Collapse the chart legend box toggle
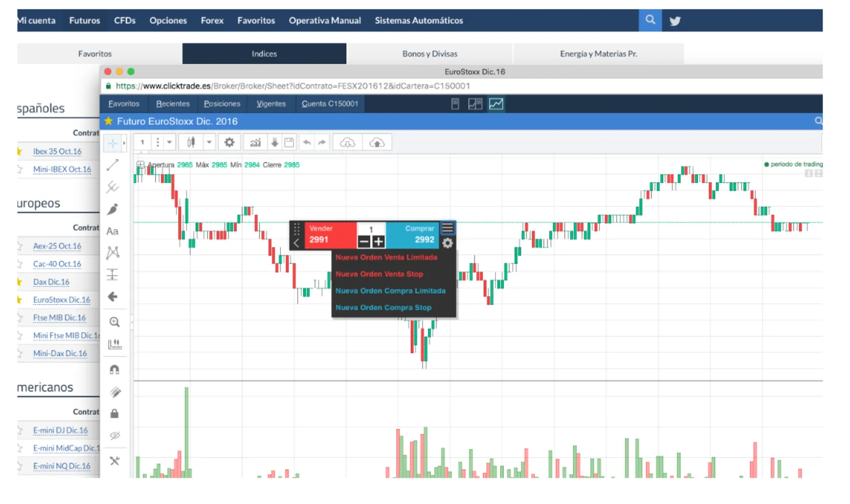850x504 pixels. (x=140, y=165)
